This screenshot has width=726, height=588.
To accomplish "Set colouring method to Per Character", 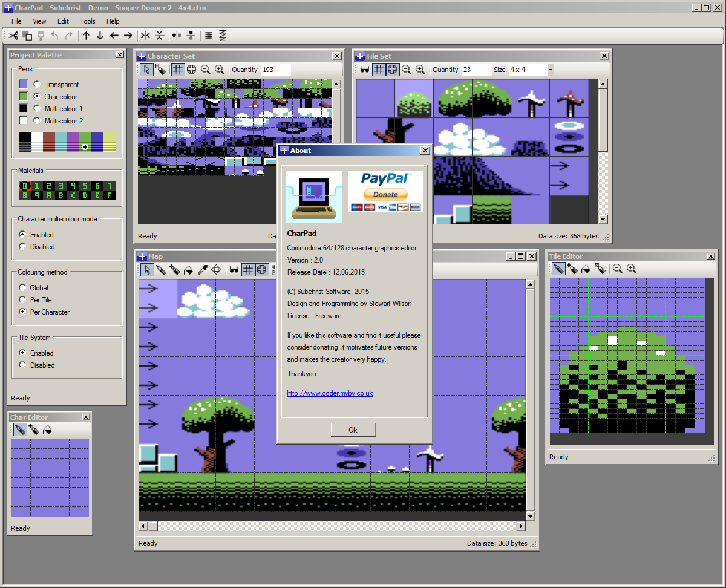I will 22,312.
